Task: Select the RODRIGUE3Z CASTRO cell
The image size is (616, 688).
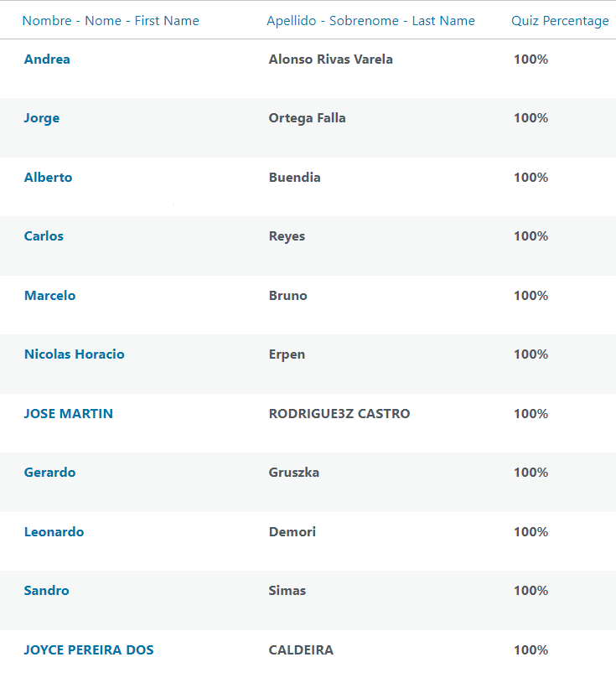Action: [339, 414]
